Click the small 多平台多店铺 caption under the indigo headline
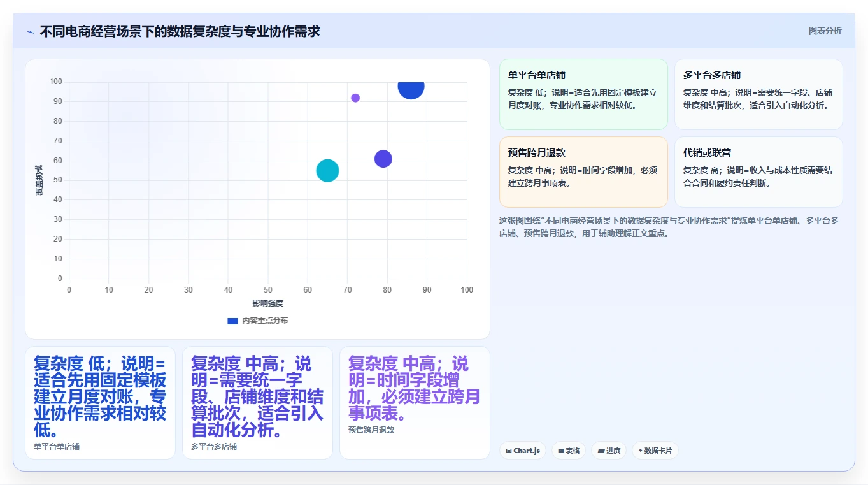This screenshot has height=485, width=868. [x=214, y=447]
